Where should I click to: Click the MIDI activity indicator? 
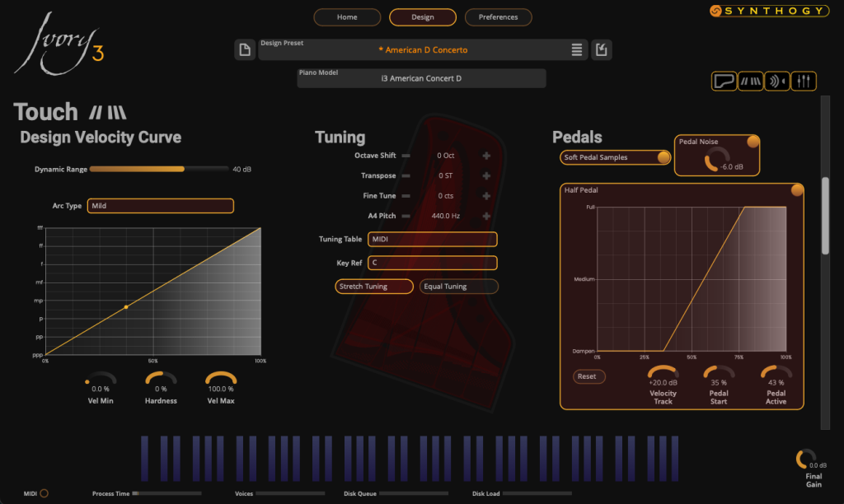[x=45, y=493]
